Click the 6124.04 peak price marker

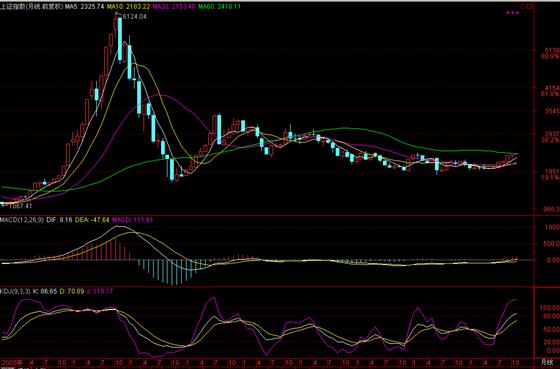point(134,16)
